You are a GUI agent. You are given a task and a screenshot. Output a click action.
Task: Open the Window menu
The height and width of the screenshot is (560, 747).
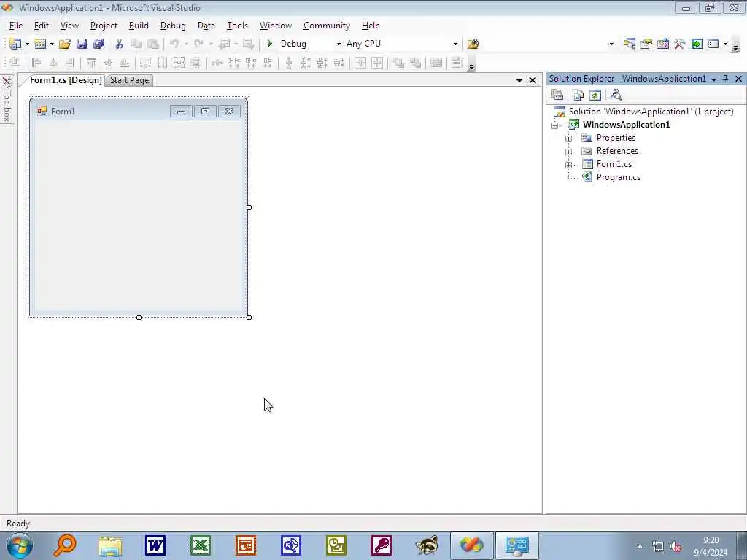275,26
